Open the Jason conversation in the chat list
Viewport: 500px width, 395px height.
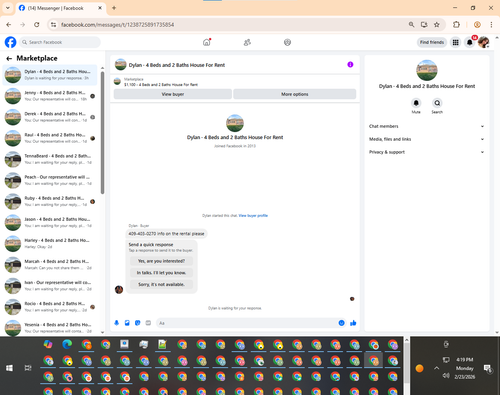tap(50, 222)
